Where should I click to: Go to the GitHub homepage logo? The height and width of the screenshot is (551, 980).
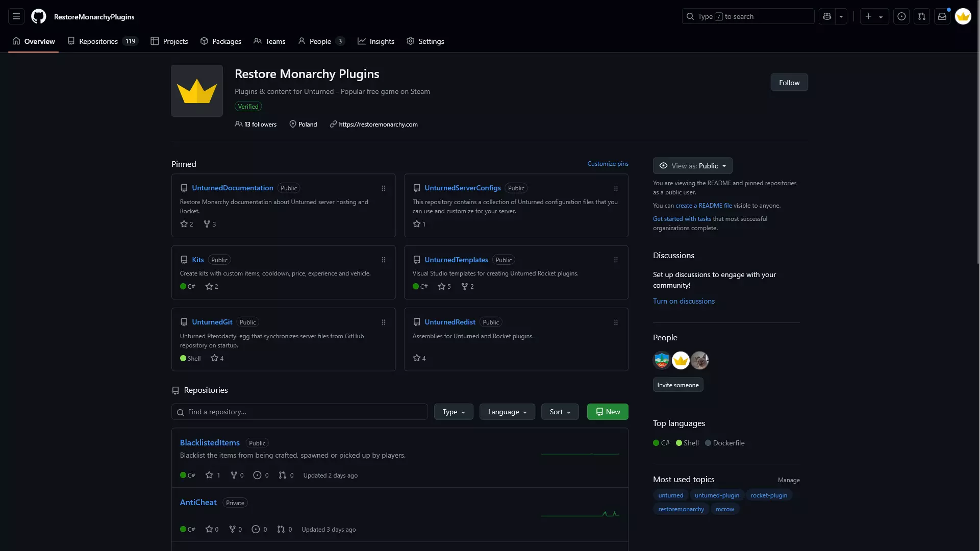39,16
